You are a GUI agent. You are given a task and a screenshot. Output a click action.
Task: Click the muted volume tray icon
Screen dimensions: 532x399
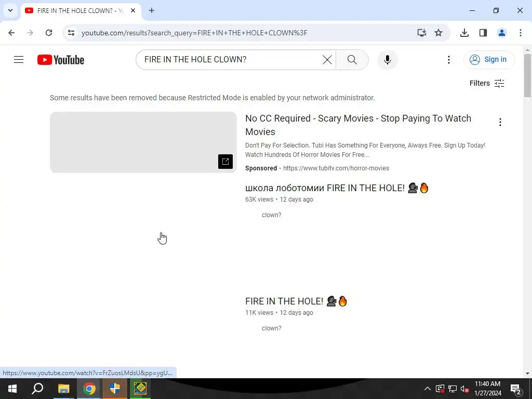(x=464, y=389)
